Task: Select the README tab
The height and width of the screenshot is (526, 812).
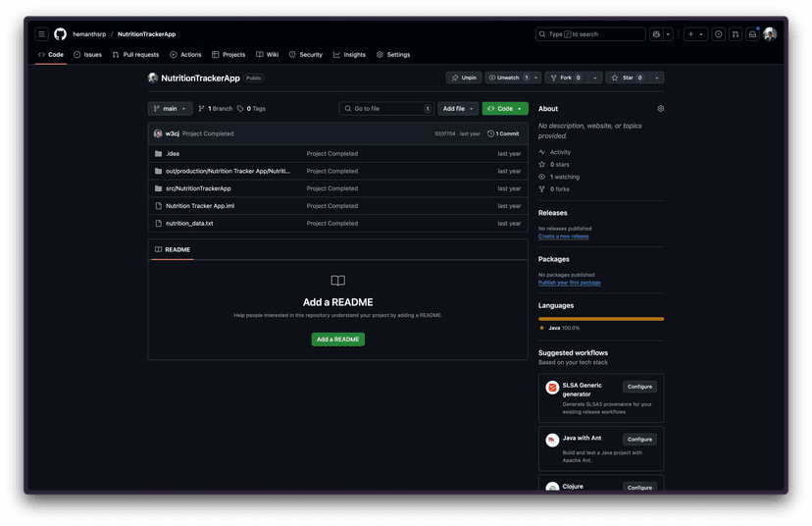Action: tap(173, 250)
